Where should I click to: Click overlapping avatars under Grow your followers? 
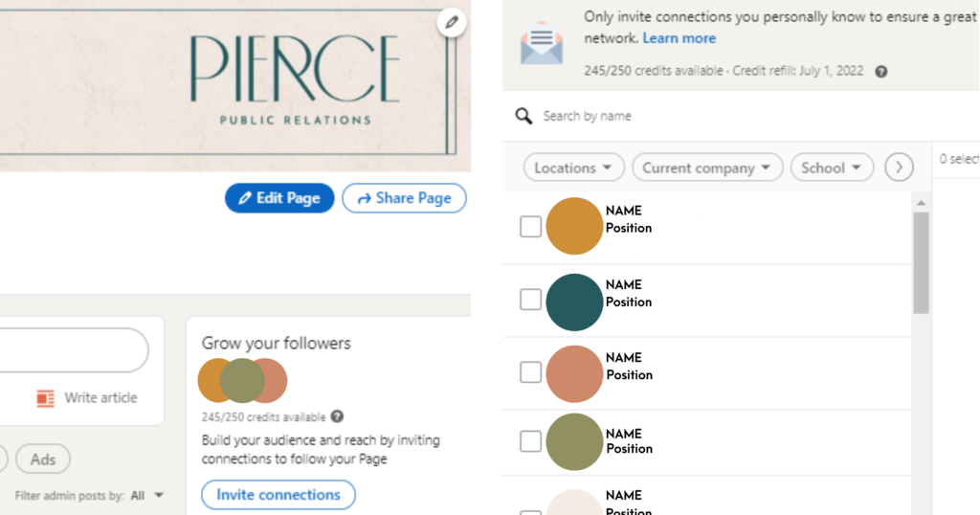242,380
